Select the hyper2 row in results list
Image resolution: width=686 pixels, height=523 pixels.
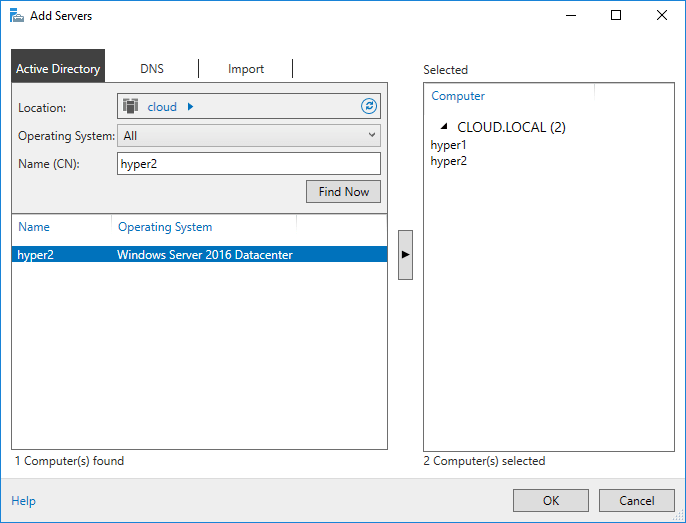coord(200,254)
